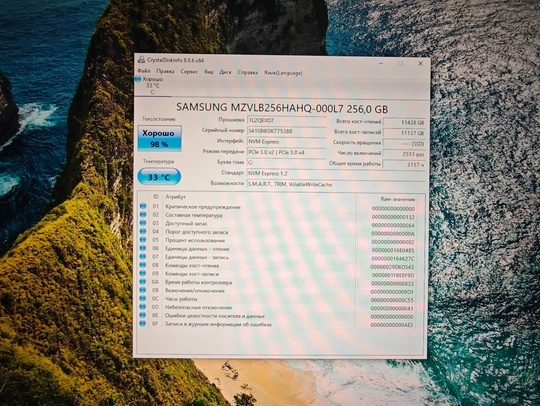This screenshot has height=406, width=540.
Task: Click the Стандарт field NVM Express 1.2
Action: click(x=336, y=174)
